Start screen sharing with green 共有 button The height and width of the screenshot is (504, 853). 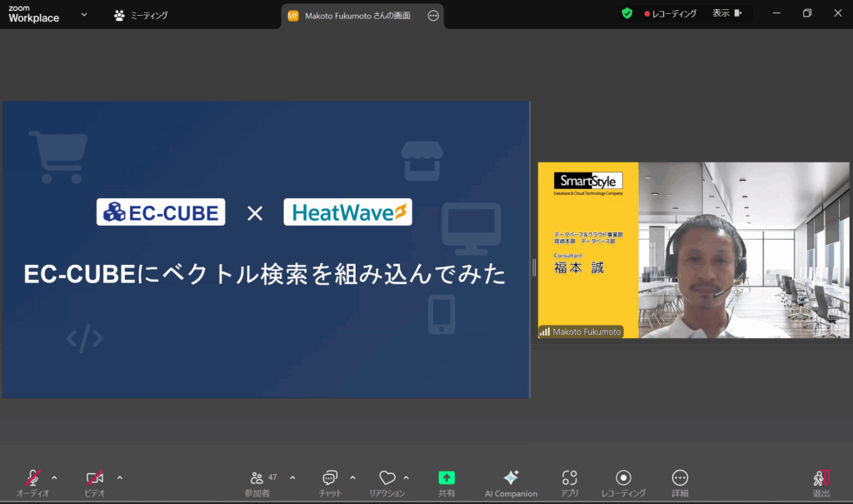point(446,483)
